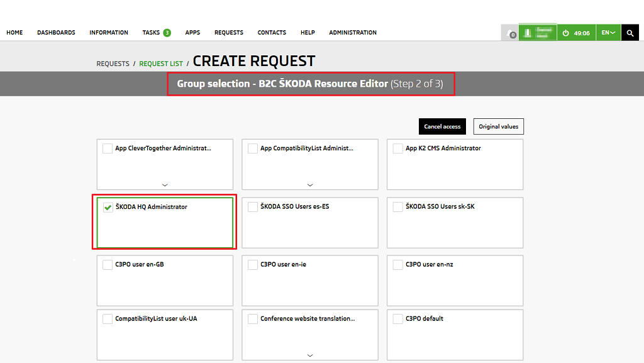
Task: Open the EN language dropdown
Action: pyautogui.click(x=608, y=33)
